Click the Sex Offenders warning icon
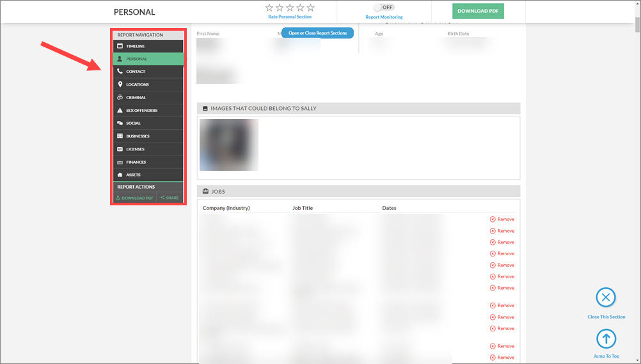The height and width of the screenshot is (364, 641). tap(120, 111)
